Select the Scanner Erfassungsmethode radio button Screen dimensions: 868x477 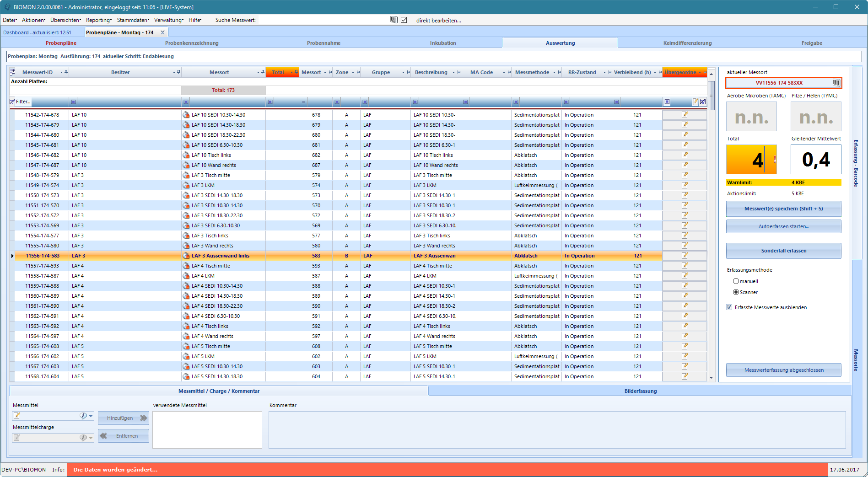coord(736,292)
